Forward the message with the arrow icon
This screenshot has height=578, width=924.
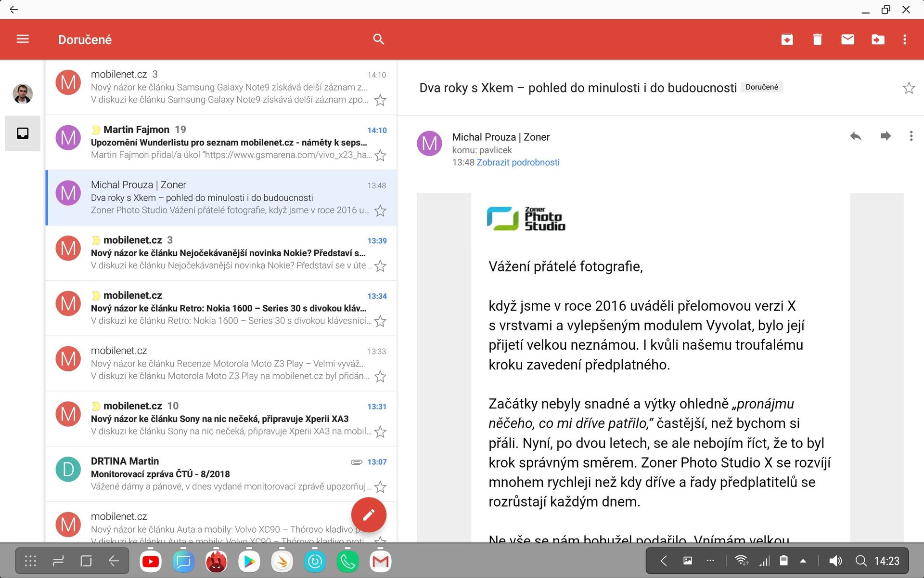coord(885,136)
